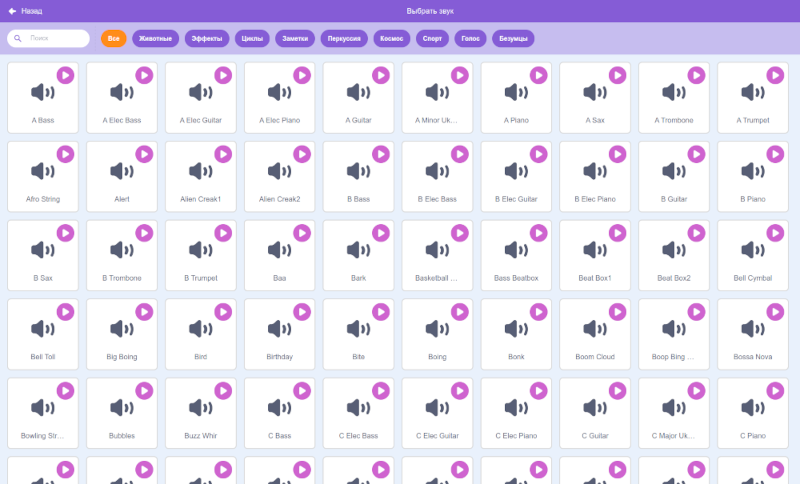Preview the Alien Creak1 sound
Screen dimensions: 800x484
point(223,154)
